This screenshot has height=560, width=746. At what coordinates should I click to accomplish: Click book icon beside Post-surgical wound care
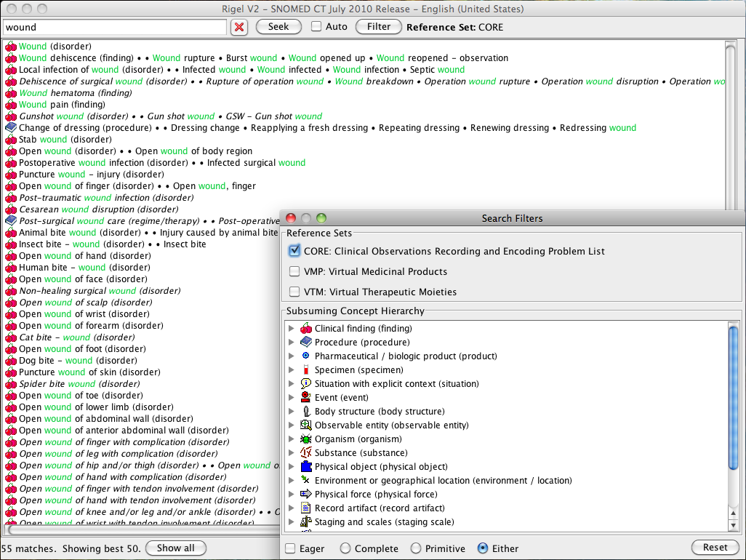[x=11, y=221]
